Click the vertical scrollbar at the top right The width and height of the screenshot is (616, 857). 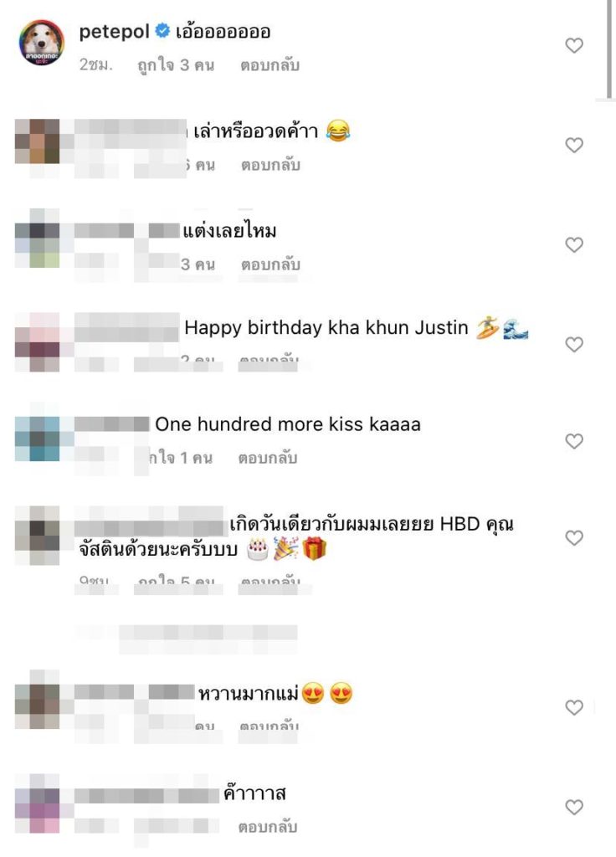click(609, 49)
